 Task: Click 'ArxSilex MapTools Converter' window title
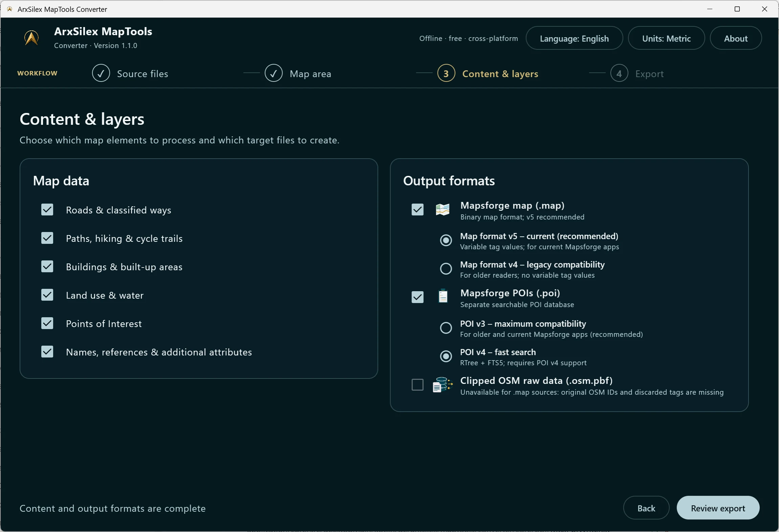point(62,9)
